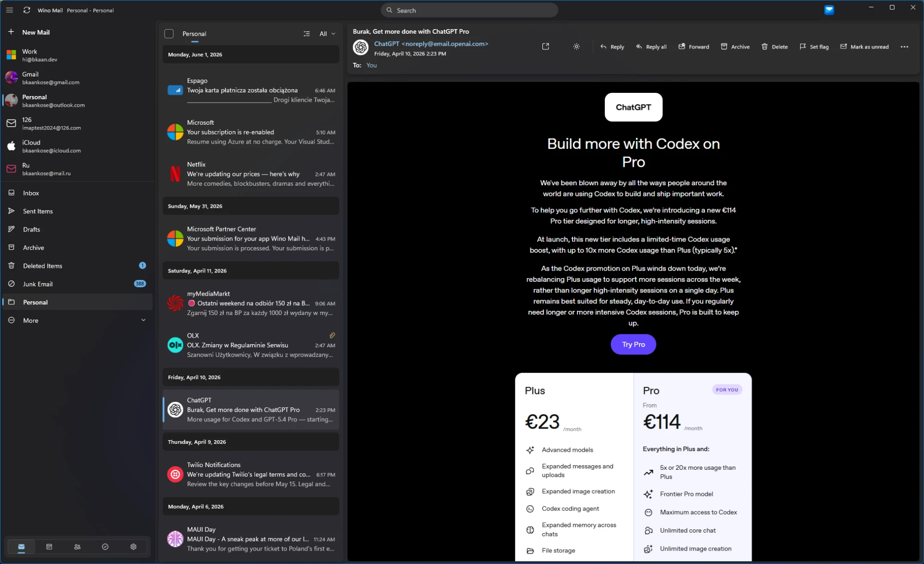This screenshot has width=924, height=564.
Task: Open the All filter dropdown
Action: (x=327, y=34)
